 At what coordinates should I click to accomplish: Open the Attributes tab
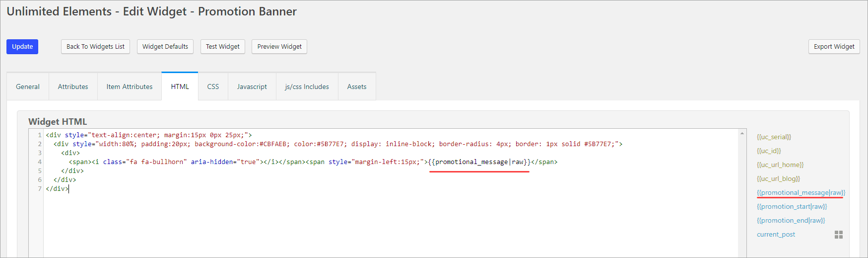point(73,86)
